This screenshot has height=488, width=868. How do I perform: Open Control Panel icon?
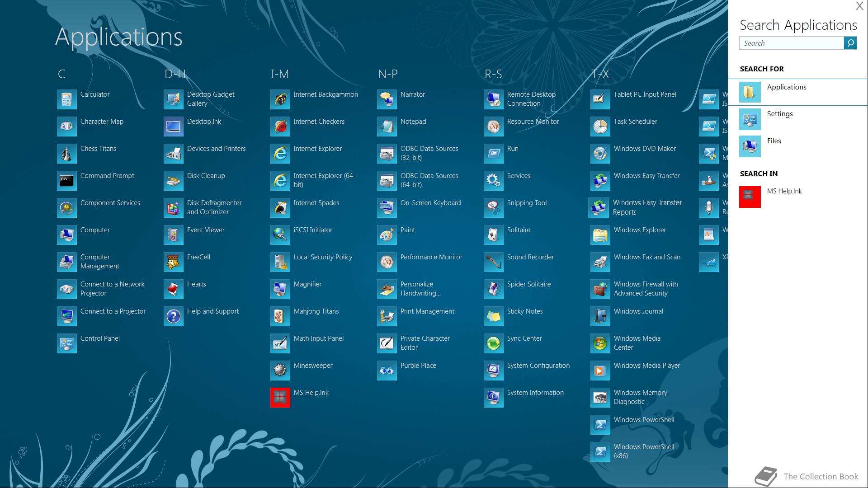click(66, 343)
